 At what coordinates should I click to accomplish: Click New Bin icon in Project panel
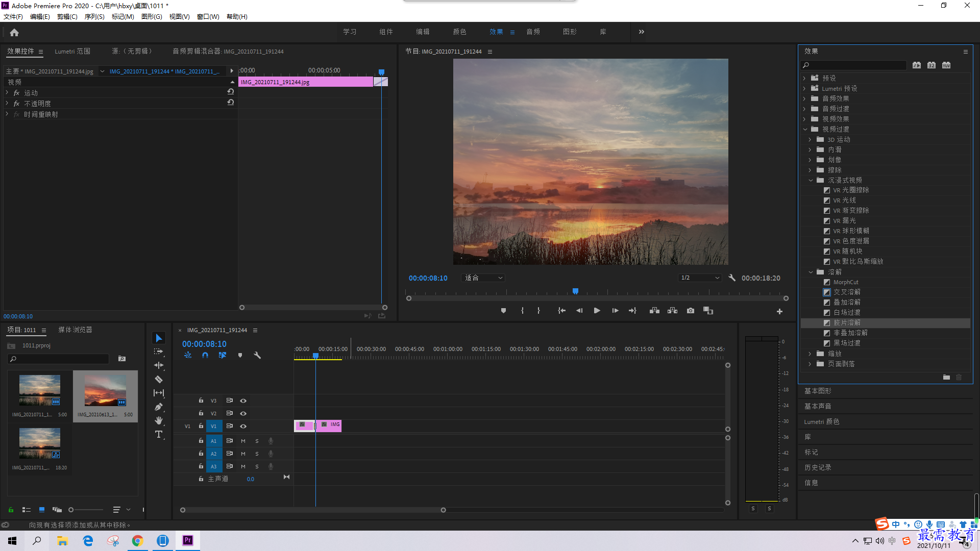point(122,359)
